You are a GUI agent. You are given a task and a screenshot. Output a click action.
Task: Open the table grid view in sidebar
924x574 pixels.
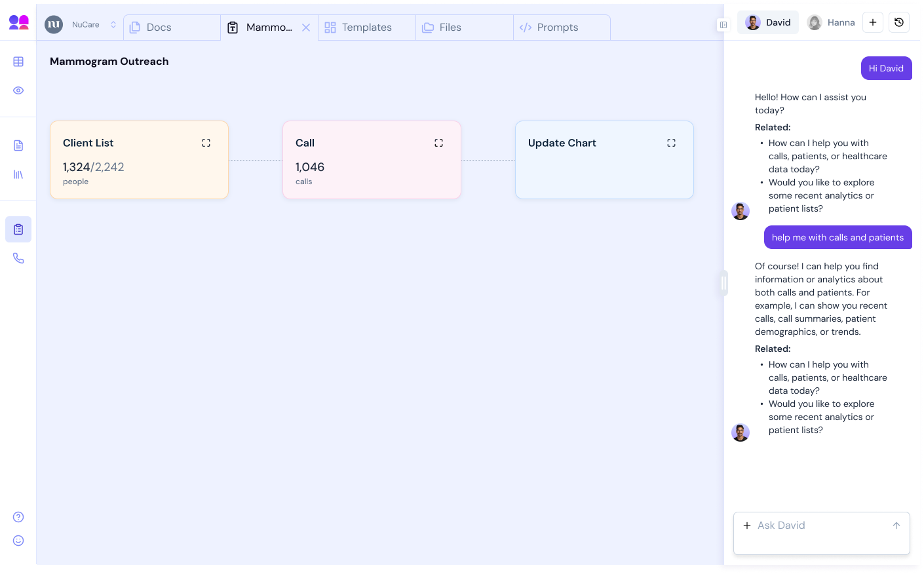(x=18, y=62)
